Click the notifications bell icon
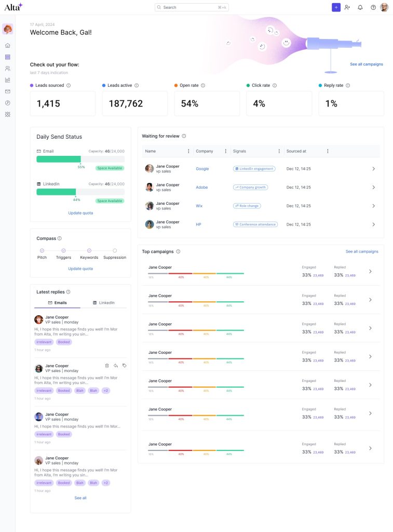Viewport: 393px width, 532px height. (x=360, y=7)
